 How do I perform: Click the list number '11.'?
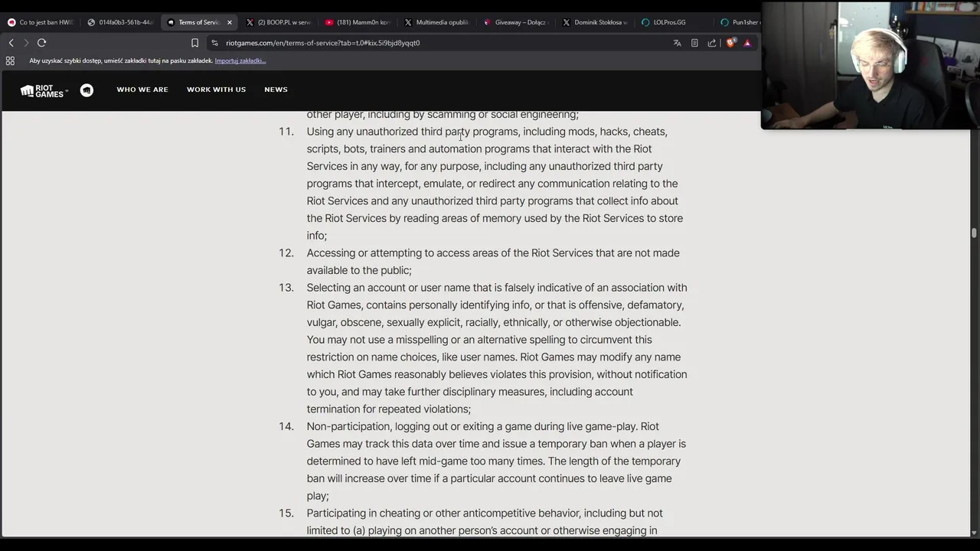coord(286,132)
